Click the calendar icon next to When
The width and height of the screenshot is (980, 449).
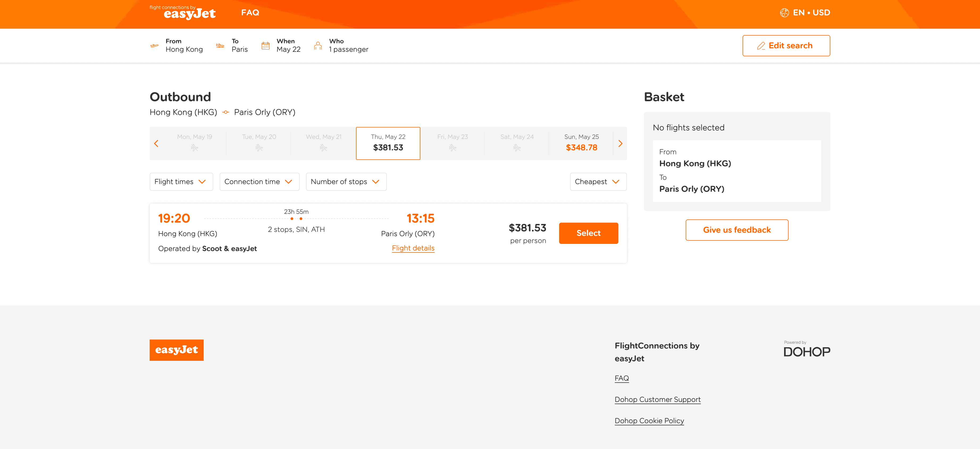[266, 46]
